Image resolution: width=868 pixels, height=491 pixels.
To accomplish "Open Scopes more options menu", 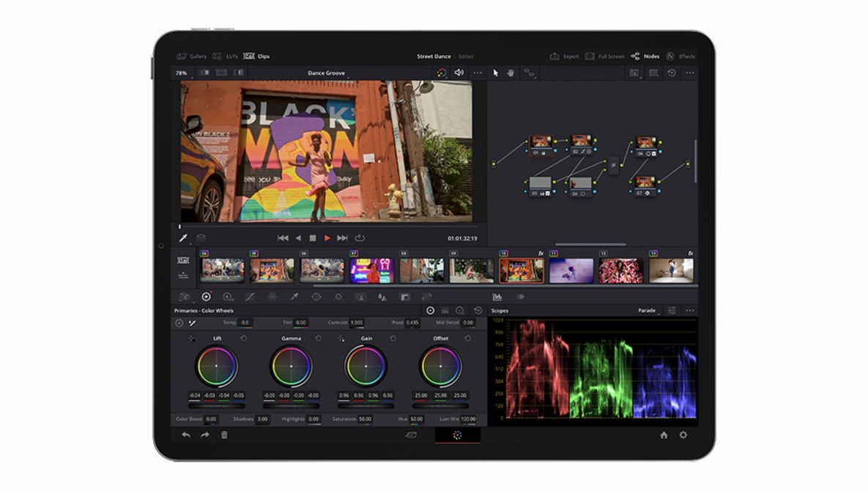I will pyautogui.click(x=690, y=311).
